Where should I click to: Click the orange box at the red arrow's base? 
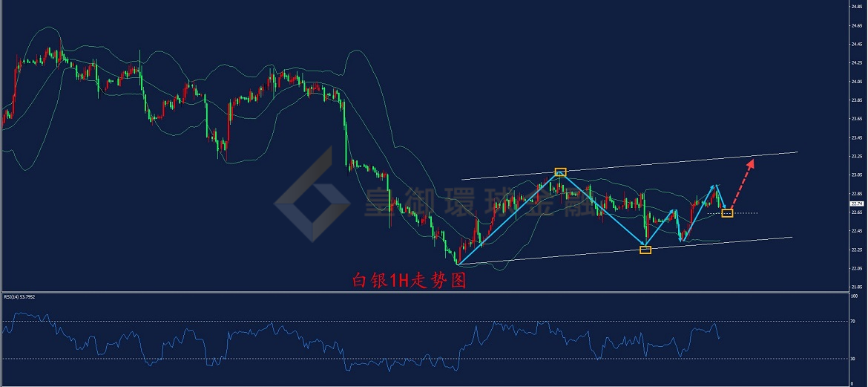point(727,213)
